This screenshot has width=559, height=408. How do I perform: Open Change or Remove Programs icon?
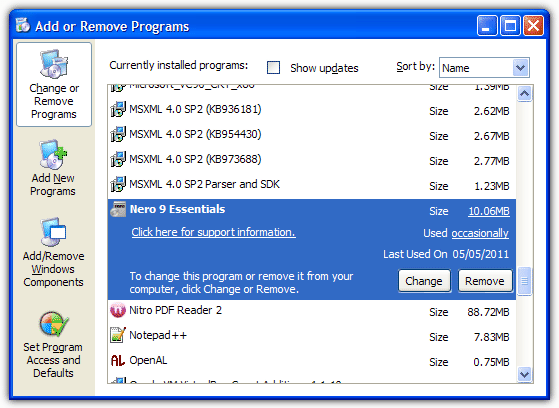pos(53,64)
